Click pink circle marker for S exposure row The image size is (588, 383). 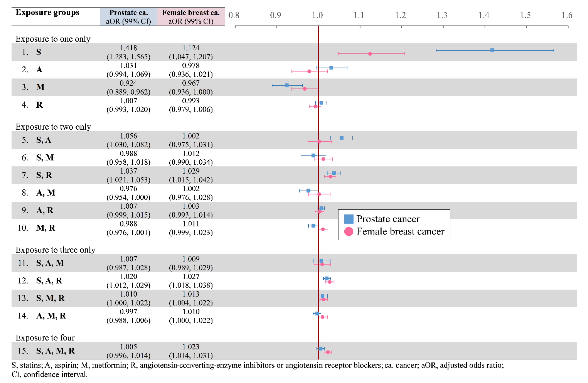(x=370, y=54)
